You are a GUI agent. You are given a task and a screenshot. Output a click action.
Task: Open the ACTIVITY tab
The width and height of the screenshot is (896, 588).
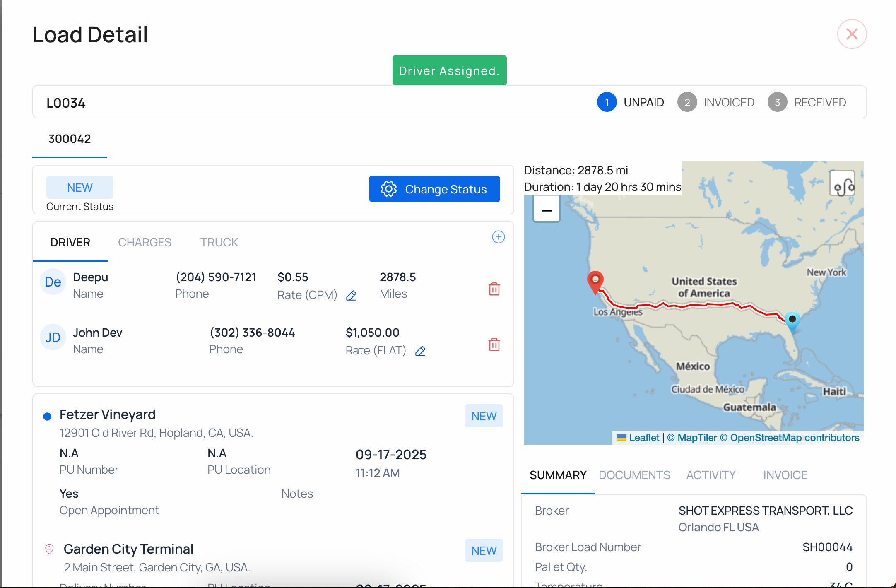point(711,475)
